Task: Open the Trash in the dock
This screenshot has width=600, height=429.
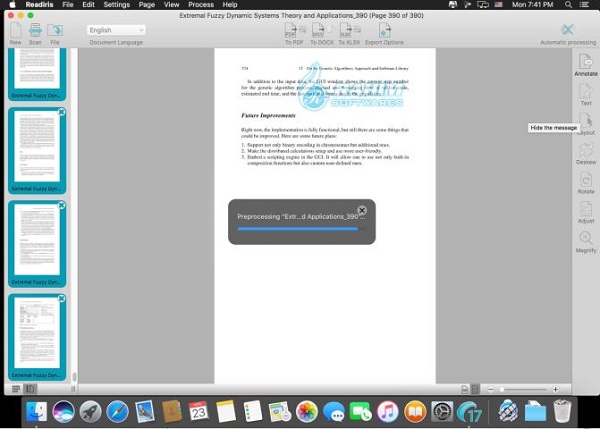Action: coord(562,412)
